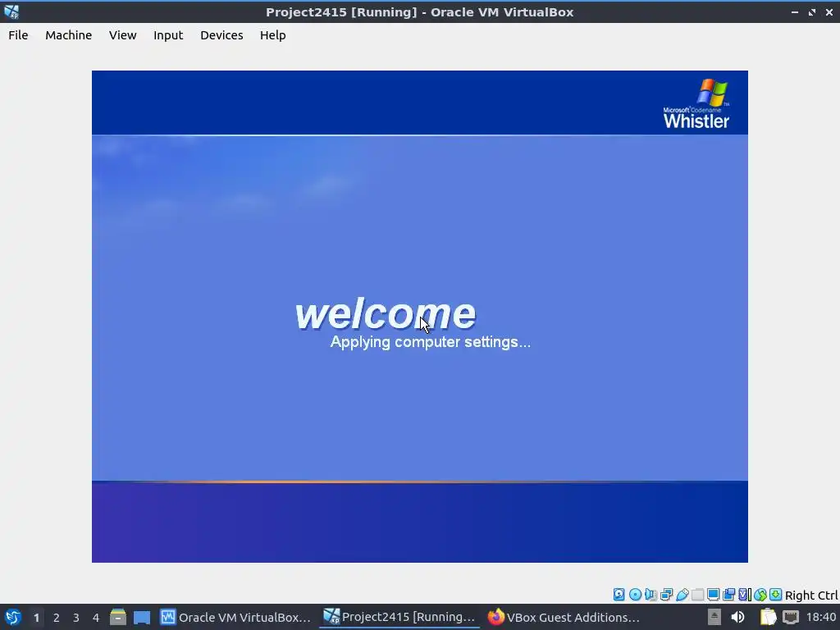
Task: Open the Machine menu
Action: pyautogui.click(x=69, y=35)
